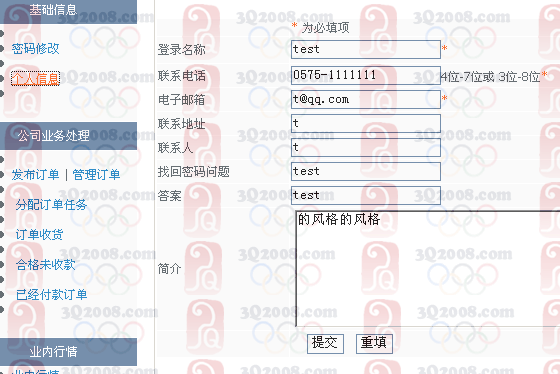The width and height of the screenshot is (560, 374).
Task: Go to 管理订单 link
Action: [96, 175]
